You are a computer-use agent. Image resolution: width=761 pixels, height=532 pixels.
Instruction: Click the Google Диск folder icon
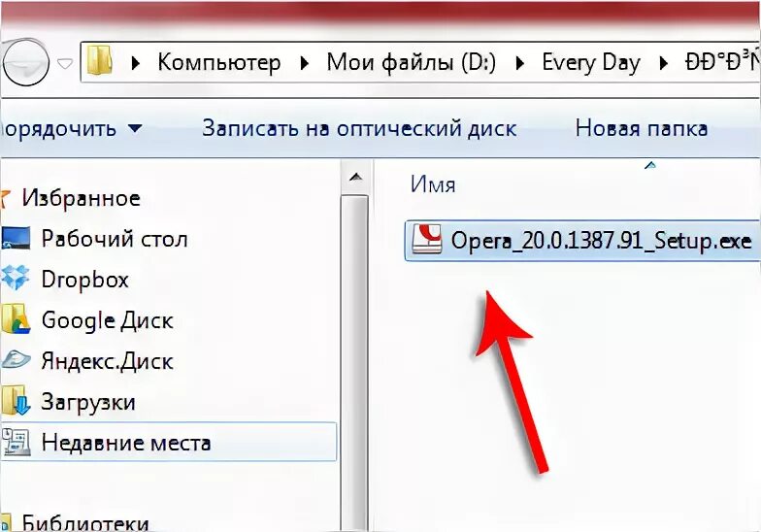[16, 319]
